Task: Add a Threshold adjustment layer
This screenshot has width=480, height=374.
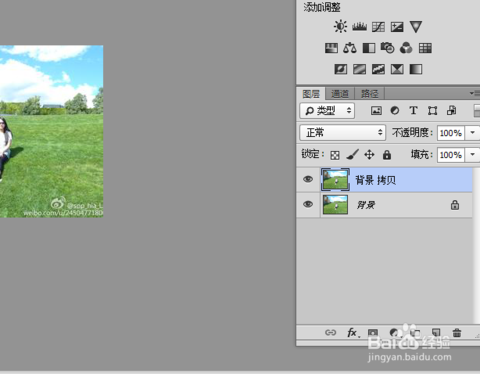Action: pos(378,69)
